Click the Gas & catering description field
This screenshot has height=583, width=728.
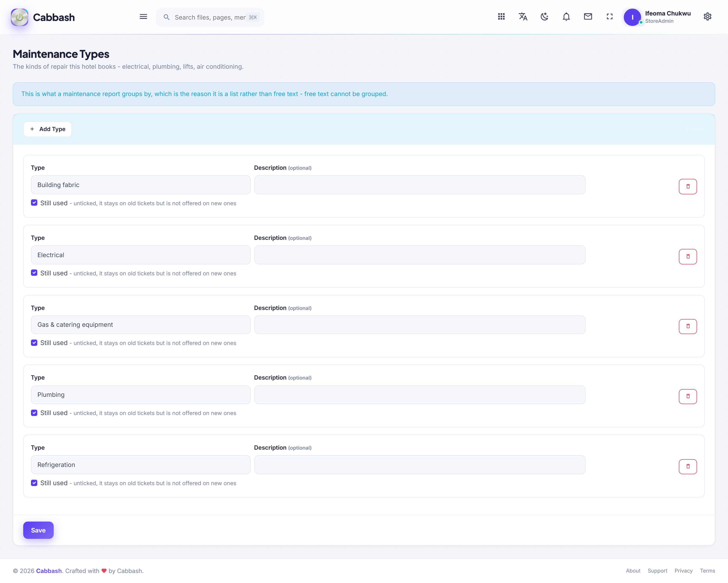pos(420,324)
